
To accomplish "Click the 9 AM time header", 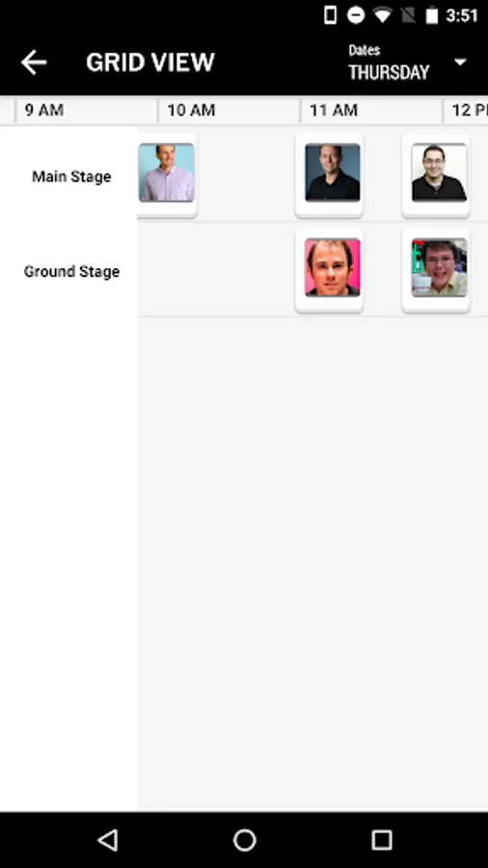I will click(44, 110).
